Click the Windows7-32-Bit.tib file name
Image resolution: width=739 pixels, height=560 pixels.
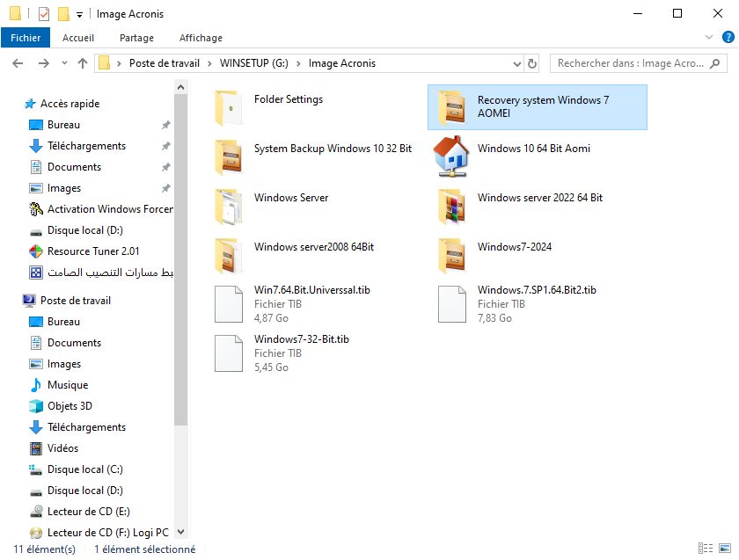[302, 339]
